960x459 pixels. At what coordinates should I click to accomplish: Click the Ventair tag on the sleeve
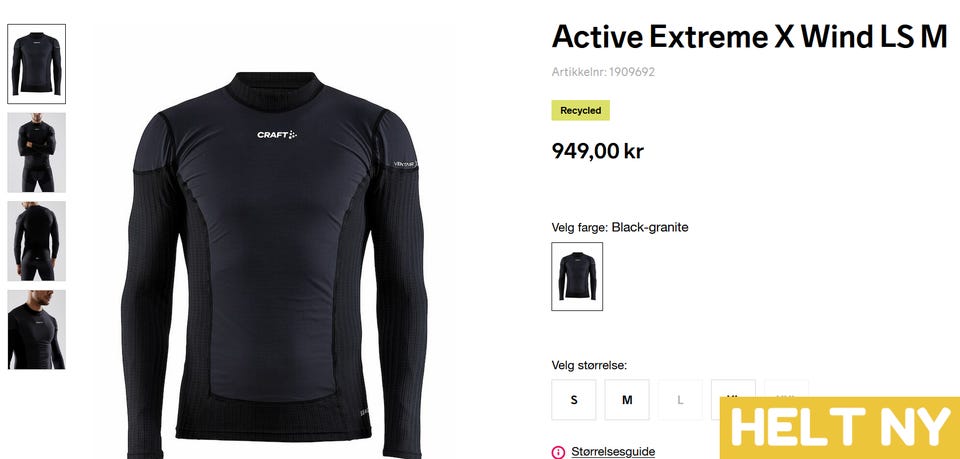click(405, 165)
